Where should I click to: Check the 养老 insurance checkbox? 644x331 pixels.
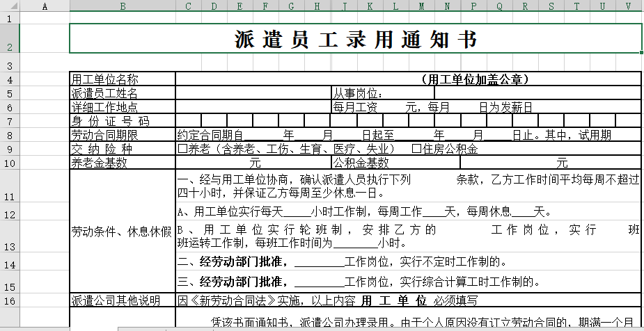182,149
